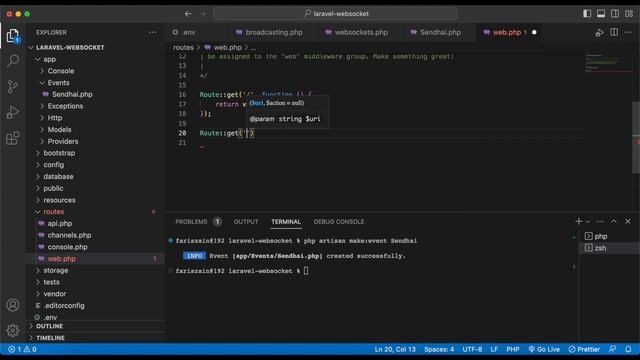
Task: Open the Accounts menu icon
Action: tap(13, 305)
